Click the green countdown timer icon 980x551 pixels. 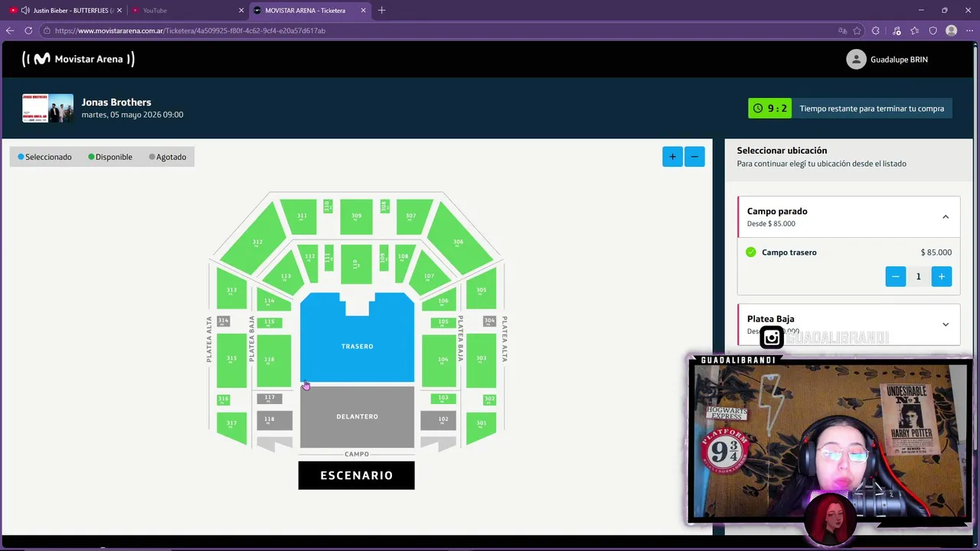[758, 109]
